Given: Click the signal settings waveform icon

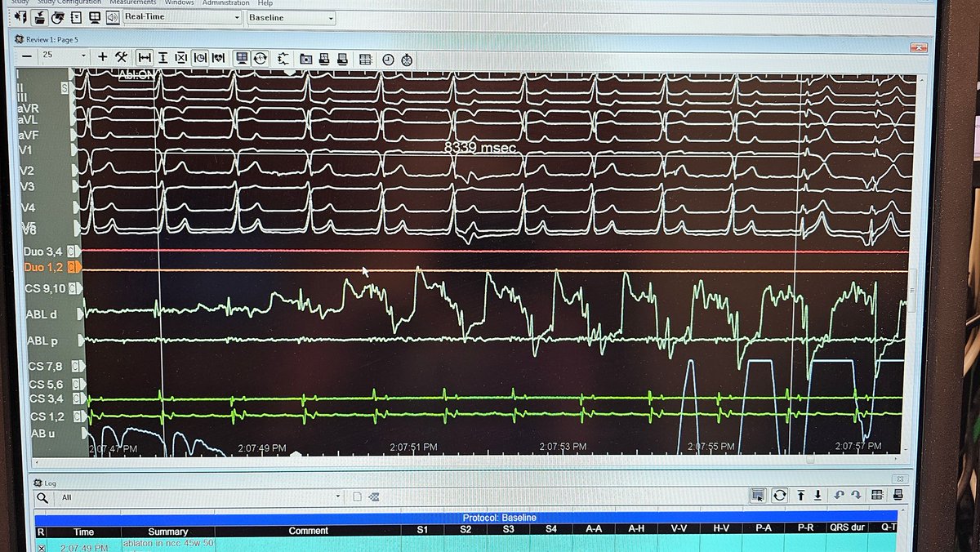Looking at the screenshot, I should pyautogui.click(x=283, y=59).
